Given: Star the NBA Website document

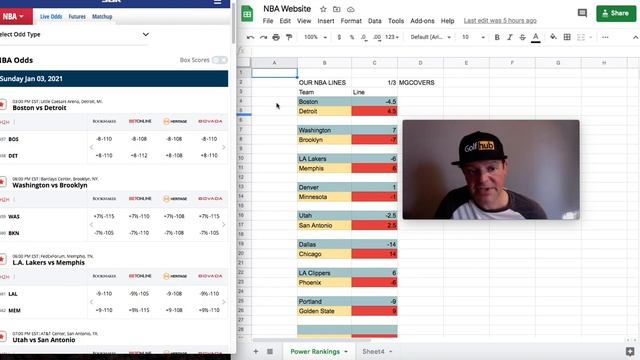Looking at the screenshot, I should point(323,9).
